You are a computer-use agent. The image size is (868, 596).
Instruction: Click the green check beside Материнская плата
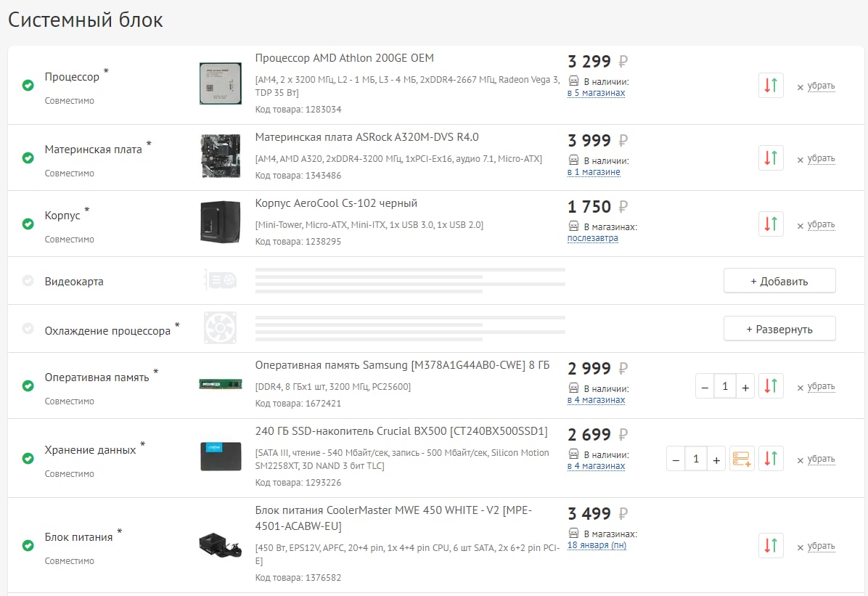28,158
